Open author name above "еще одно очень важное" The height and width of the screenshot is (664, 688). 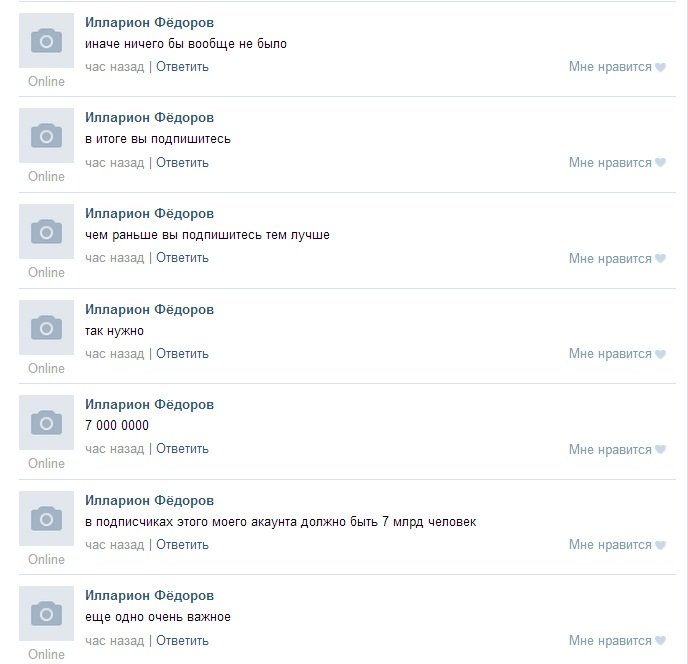150,596
